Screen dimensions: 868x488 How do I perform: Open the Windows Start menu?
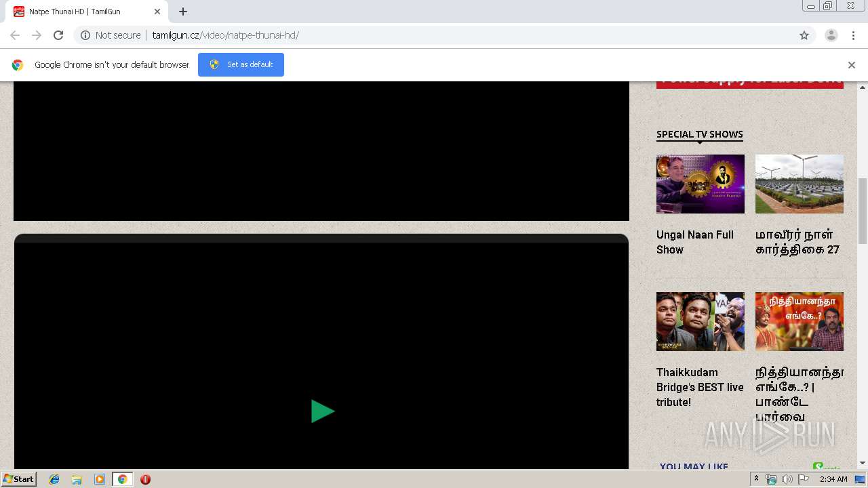point(19,479)
